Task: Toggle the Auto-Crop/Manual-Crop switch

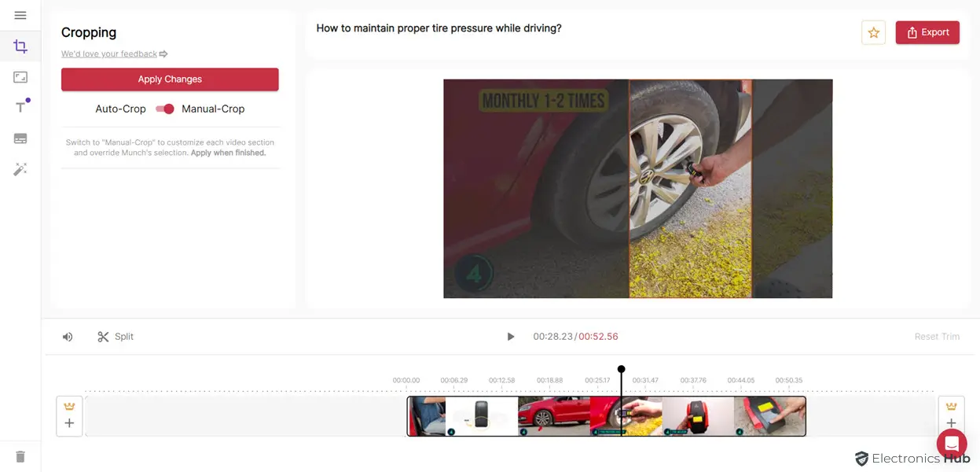Action: 164,109
